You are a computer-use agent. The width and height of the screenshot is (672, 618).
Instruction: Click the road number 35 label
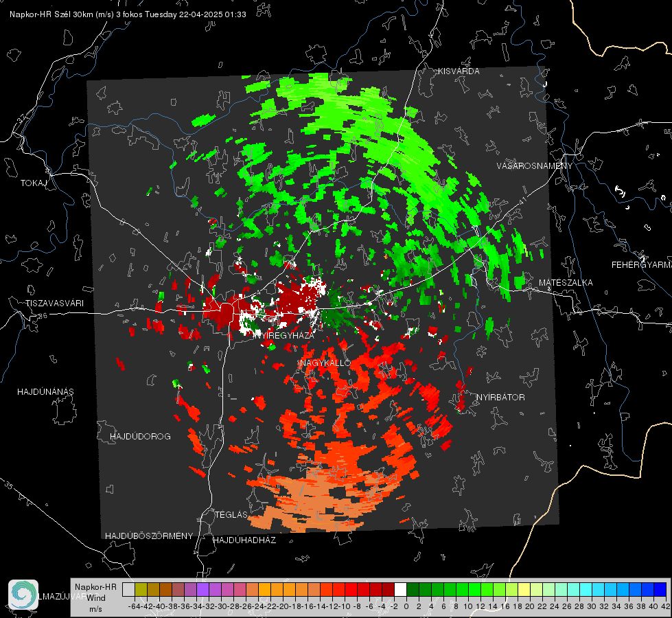[x=8, y=485]
